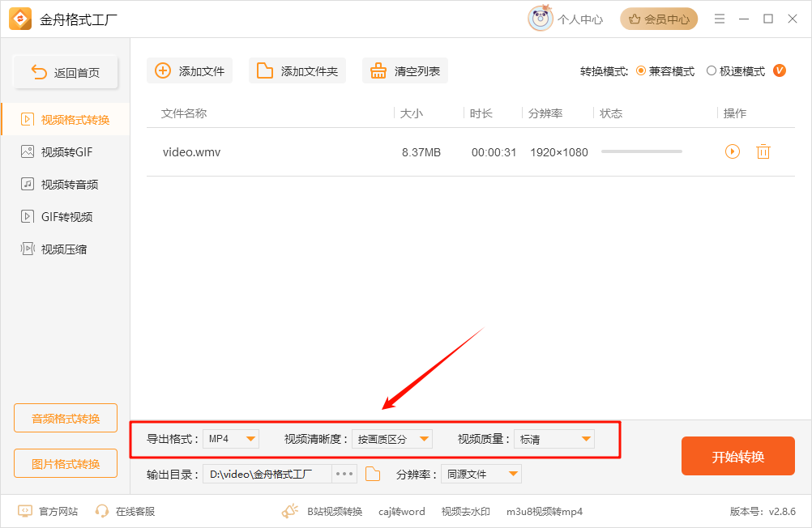Open the 视频清晰度 按画质区分 dropdown
This screenshot has width=812, height=528.
click(392, 439)
